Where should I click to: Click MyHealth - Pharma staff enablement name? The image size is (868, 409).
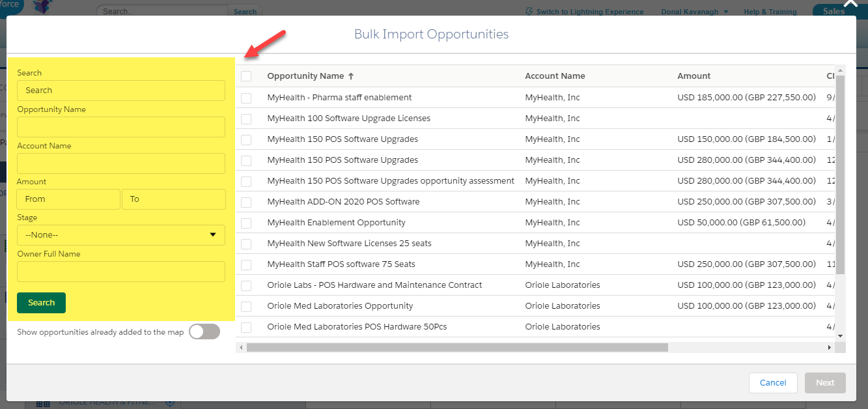[x=339, y=98]
